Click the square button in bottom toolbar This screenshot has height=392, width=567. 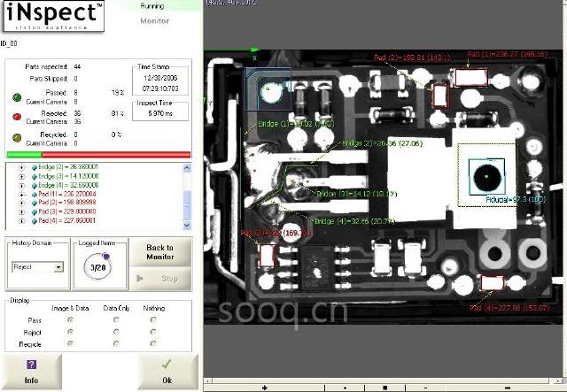pos(384,388)
